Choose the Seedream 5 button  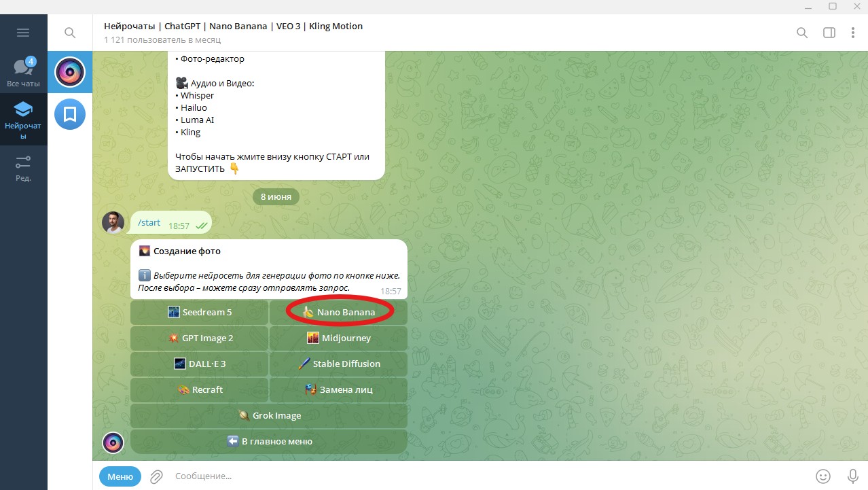pyautogui.click(x=200, y=312)
